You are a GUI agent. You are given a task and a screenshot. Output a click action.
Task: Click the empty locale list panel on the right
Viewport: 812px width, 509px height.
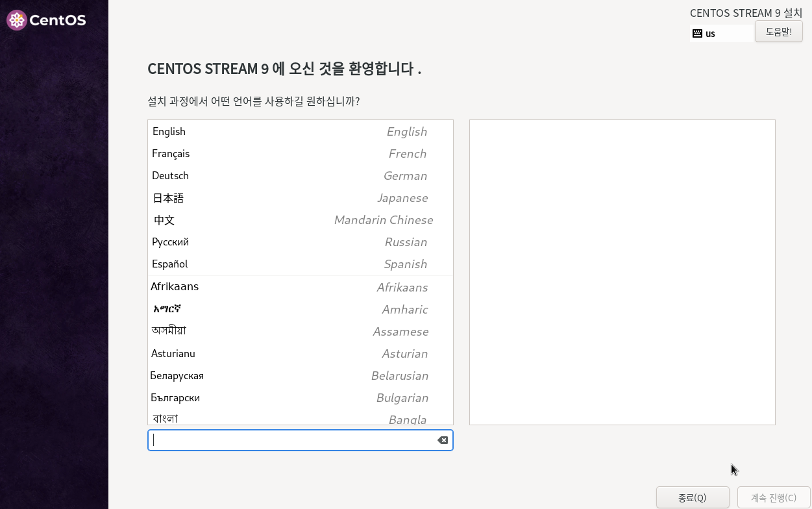622,272
